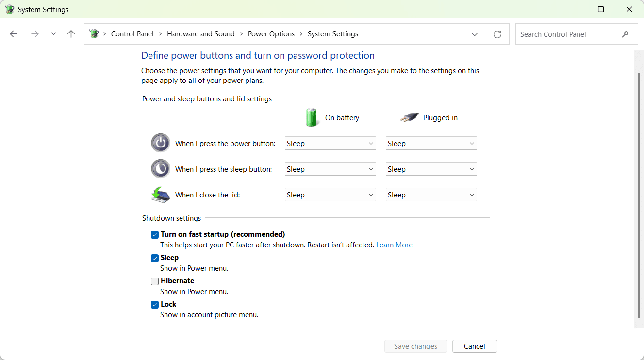The image size is (644, 360).
Task: Click the Save changes button
Action: pyautogui.click(x=416, y=346)
